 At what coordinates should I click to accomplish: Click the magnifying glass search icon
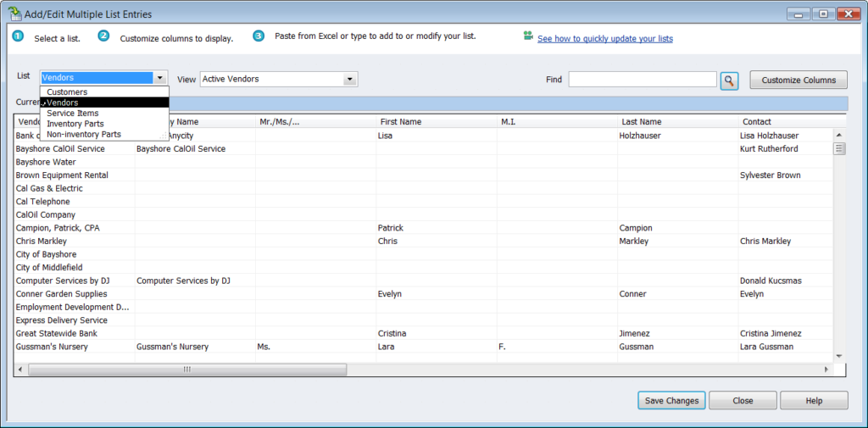click(729, 81)
